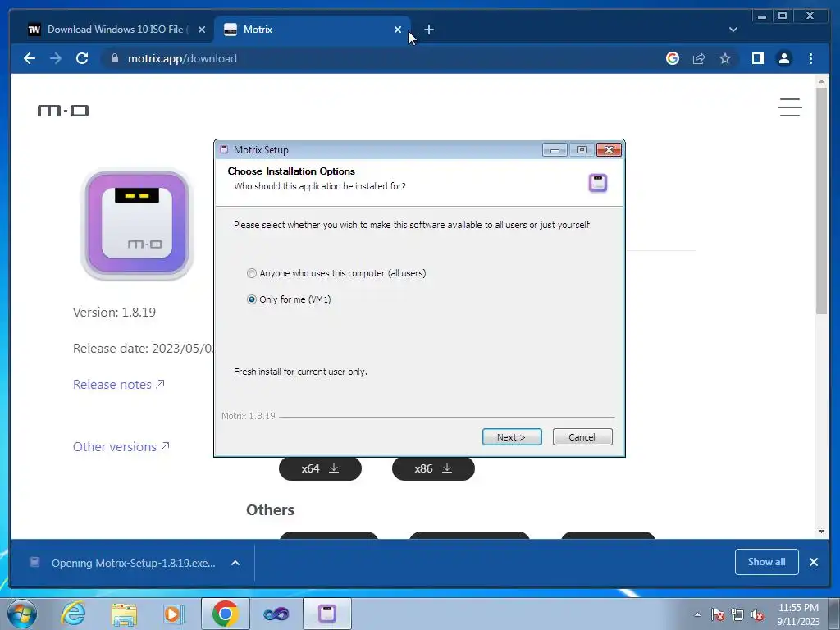Click the Motrix Setup taskbar icon
This screenshot has height=630, width=840.
pos(327,614)
